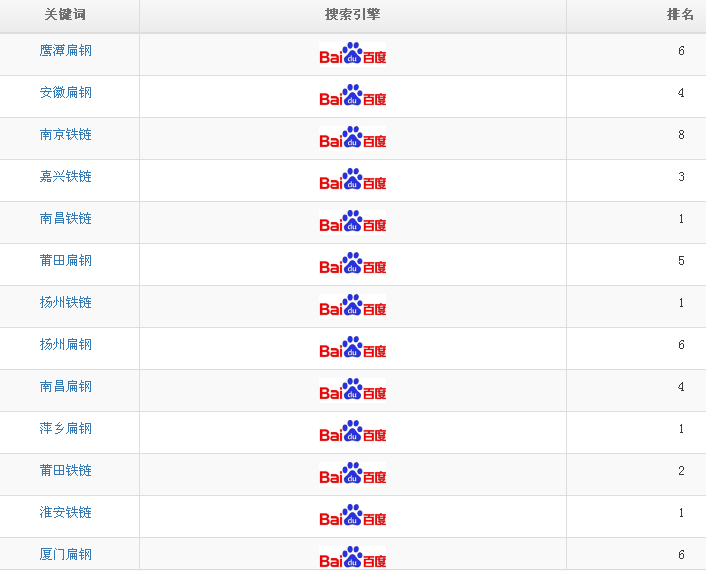Follow the 南昌扁钢 keyword link

coord(66,387)
